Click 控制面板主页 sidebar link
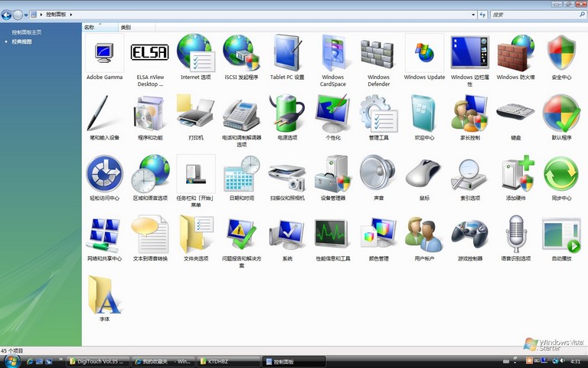 (x=27, y=32)
